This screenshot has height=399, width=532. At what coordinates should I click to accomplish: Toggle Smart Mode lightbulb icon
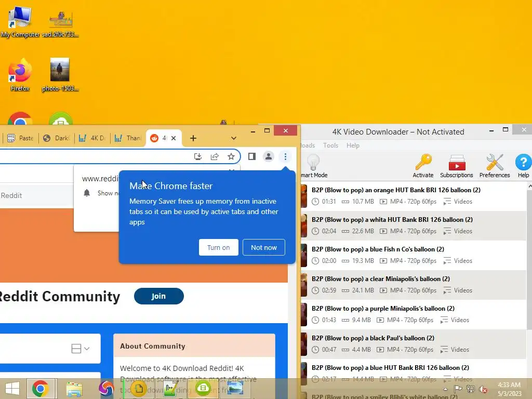coord(313,162)
